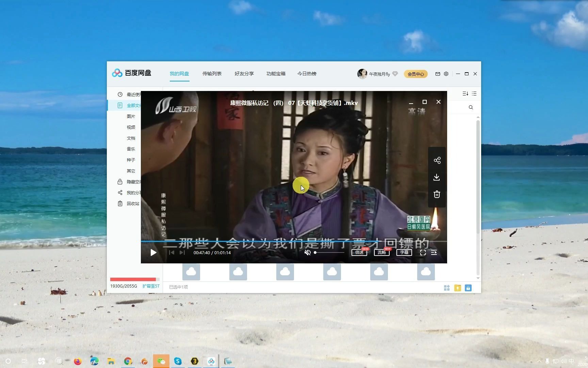Open WeChat from the taskbar
The image size is (588, 368).
[161, 361]
